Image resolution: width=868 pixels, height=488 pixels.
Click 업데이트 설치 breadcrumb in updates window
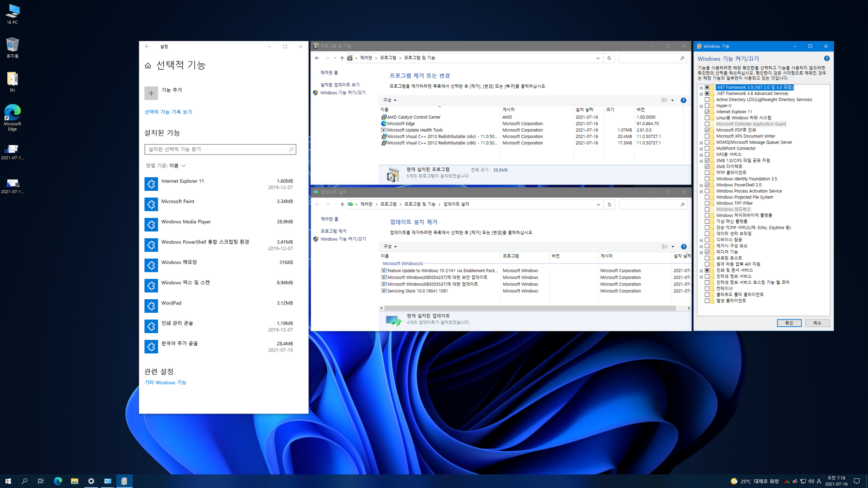456,204
